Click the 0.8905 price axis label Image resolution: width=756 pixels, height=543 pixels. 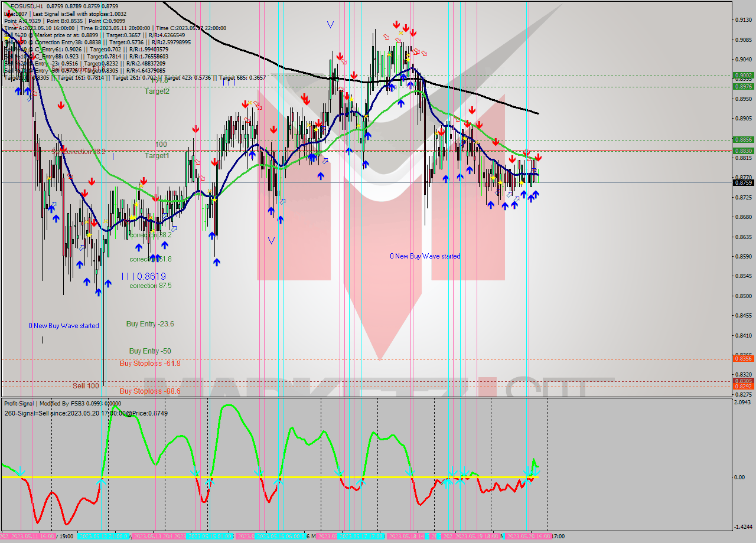[x=743, y=119]
